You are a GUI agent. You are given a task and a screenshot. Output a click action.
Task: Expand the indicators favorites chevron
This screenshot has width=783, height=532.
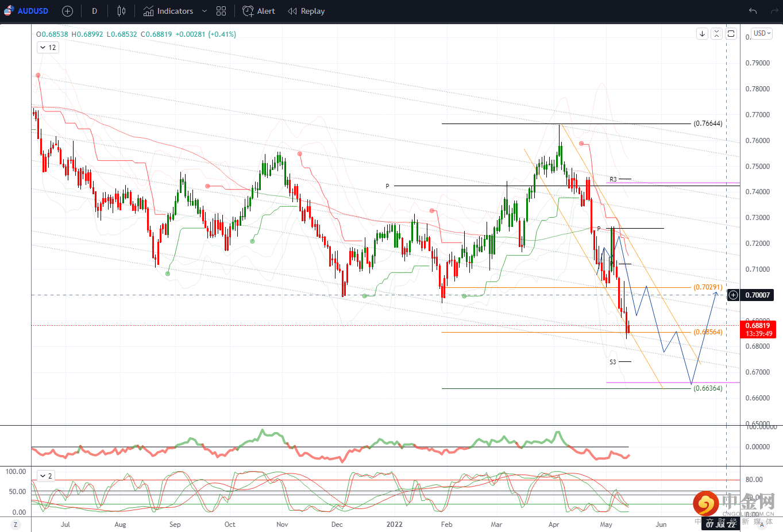204,11
